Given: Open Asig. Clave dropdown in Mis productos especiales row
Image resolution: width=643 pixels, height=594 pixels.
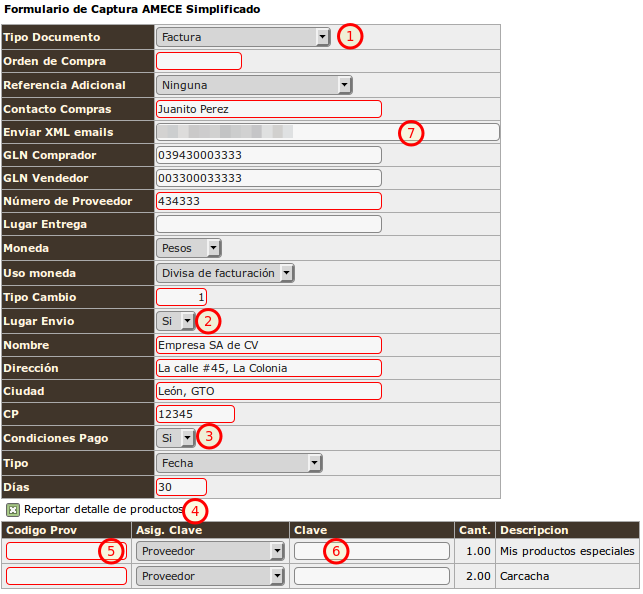Looking at the screenshot, I should [210, 551].
